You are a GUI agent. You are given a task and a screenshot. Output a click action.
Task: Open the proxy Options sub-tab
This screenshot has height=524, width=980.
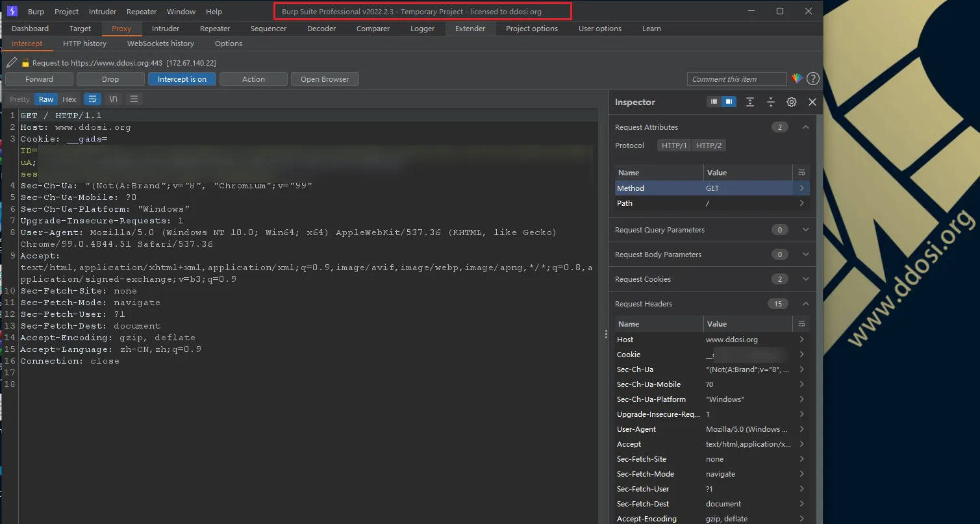229,44
